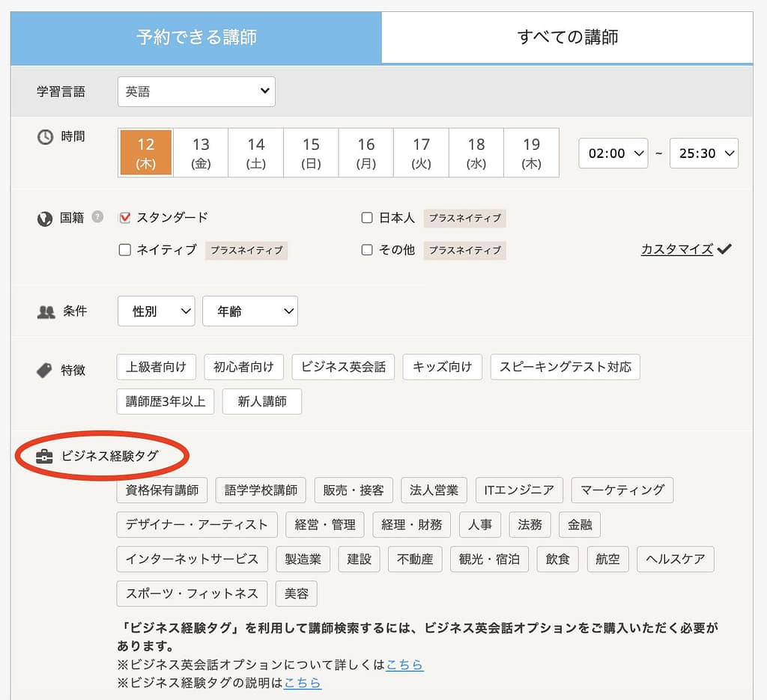Enable the ネイティブ nationality checkbox

click(124, 251)
